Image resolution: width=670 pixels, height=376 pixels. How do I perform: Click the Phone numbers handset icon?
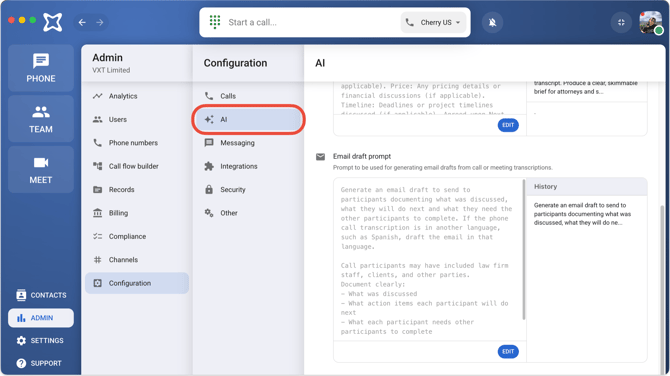(x=97, y=143)
